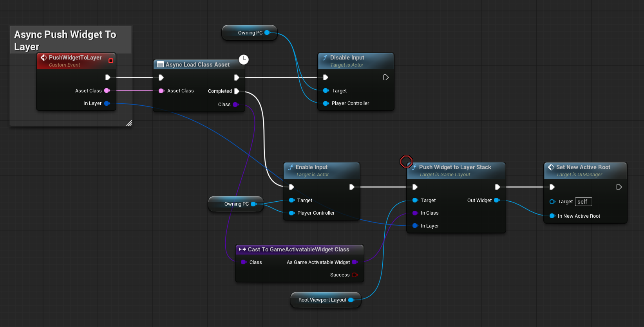
Task: Click the red delegate pin on PushWidgetToLayer
Action: coord(111,61)
